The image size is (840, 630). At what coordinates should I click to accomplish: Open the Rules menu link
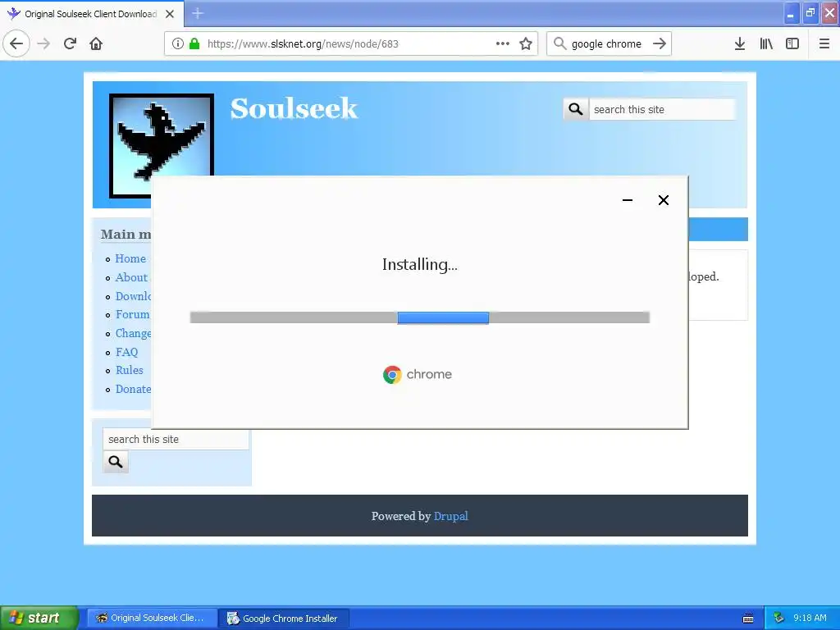129,370
